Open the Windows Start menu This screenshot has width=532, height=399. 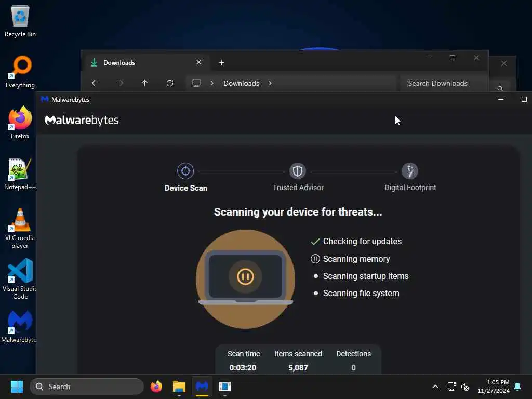click(x=17, y=387)
